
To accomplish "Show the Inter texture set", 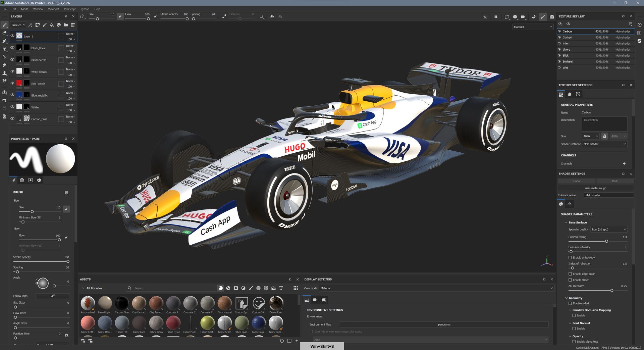I will pyautogui.click(x=559, y=43).
